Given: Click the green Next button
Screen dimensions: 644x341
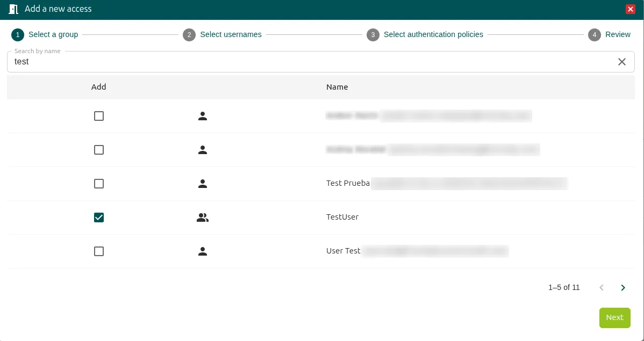Looking at the screenshot, I should (x=614, y=317).
